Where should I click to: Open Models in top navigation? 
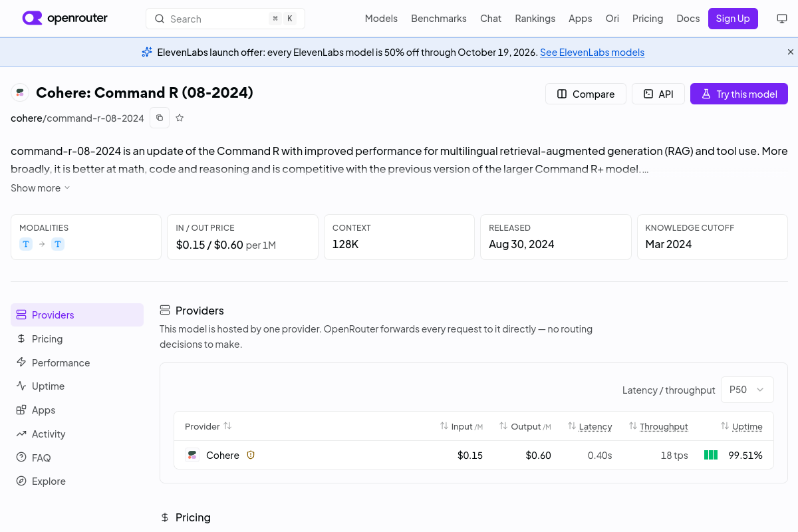381,19
